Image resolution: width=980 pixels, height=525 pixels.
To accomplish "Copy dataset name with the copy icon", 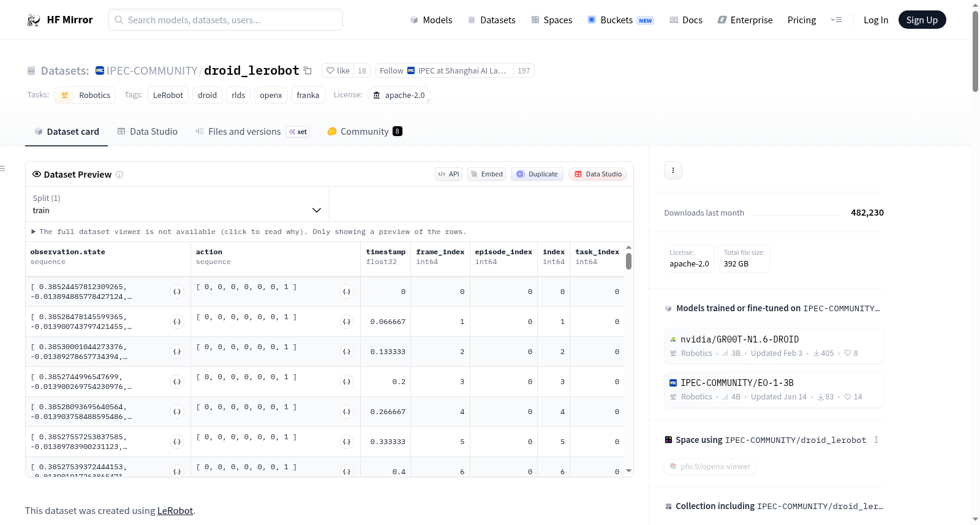I will pos(307,71).
